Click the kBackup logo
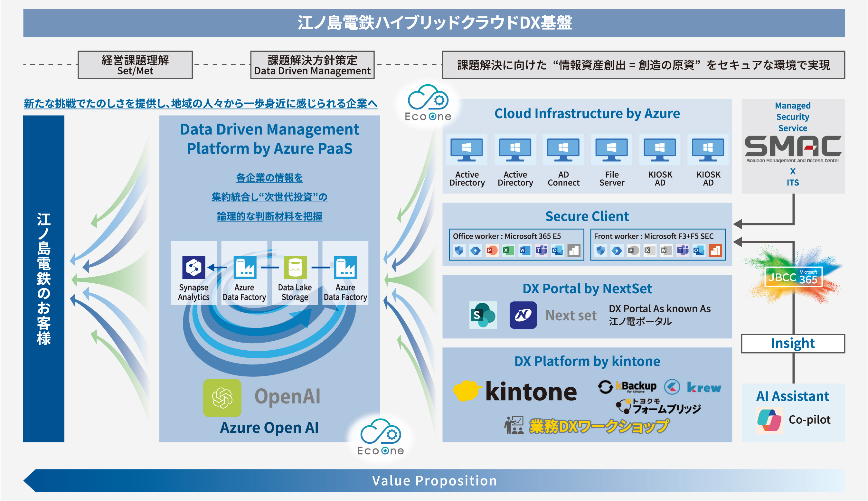 [627, 387]
